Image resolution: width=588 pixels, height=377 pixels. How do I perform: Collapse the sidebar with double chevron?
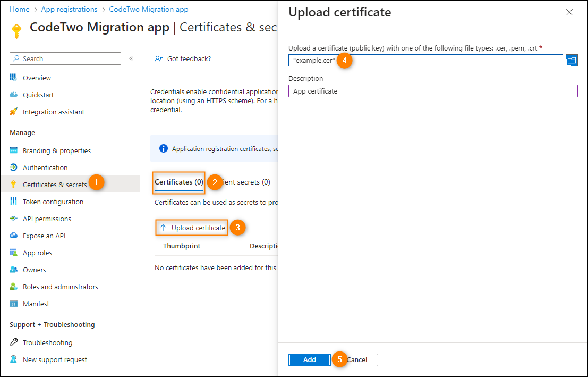coord(131,58)
